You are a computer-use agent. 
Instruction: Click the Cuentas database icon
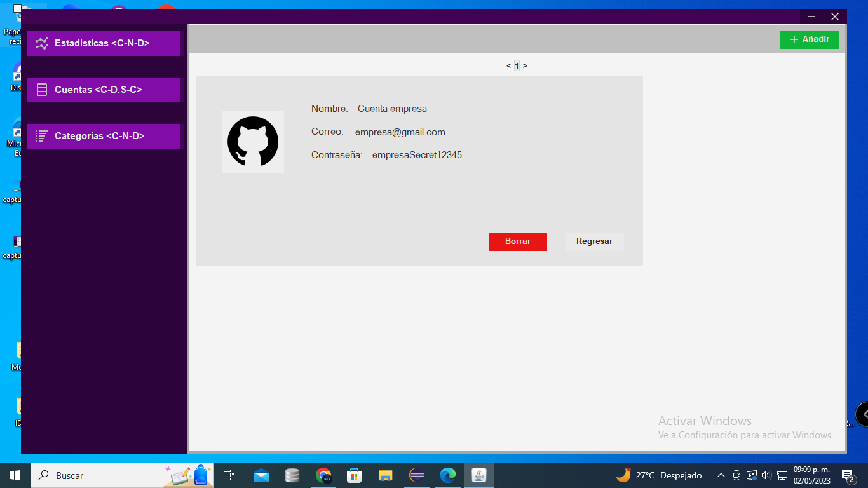[x=42, y=90]
